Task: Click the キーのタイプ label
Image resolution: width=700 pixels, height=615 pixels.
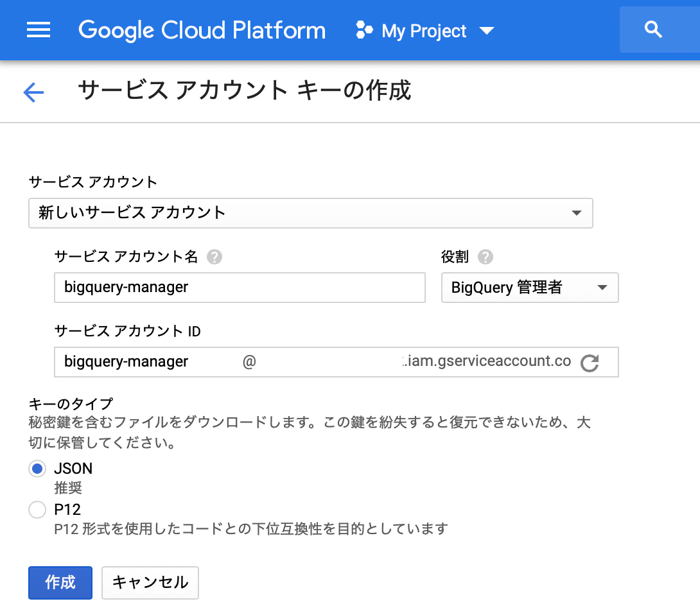Action: point(71,404)
